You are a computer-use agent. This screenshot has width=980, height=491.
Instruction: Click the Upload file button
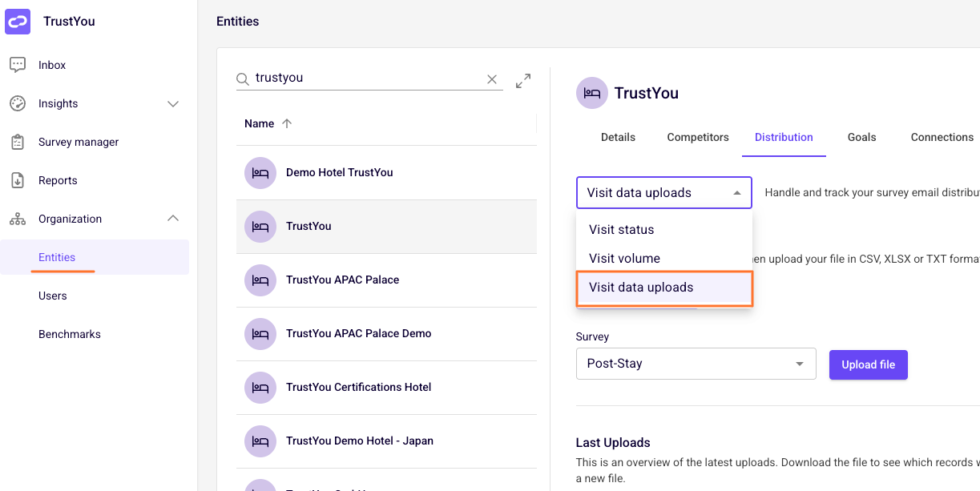pyautogui.click(x=868, y=364)
